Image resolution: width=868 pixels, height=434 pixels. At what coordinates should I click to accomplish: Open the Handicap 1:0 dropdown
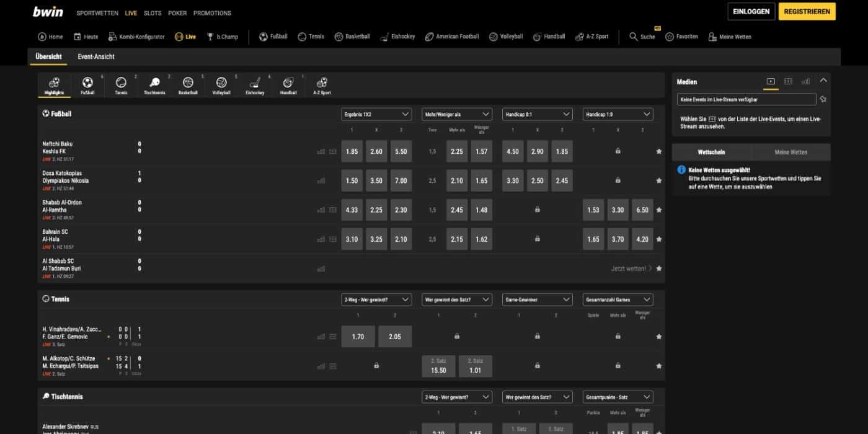tap(618, 114)
